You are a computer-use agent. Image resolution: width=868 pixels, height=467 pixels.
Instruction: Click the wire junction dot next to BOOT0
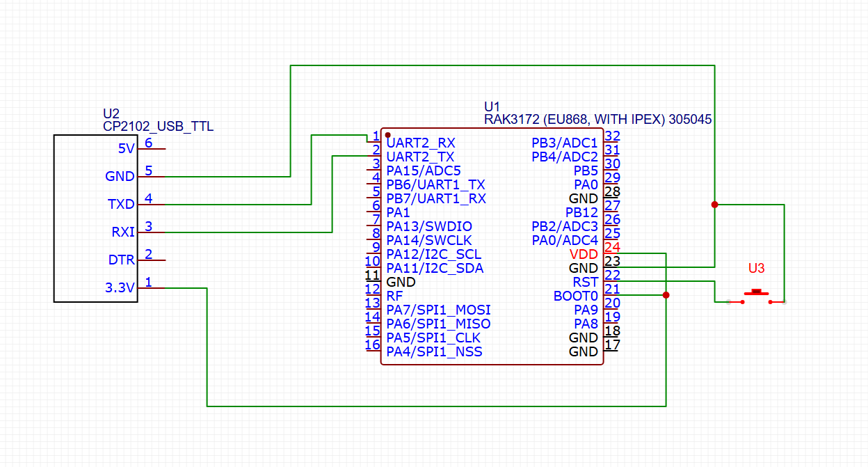tap(666, 295)
